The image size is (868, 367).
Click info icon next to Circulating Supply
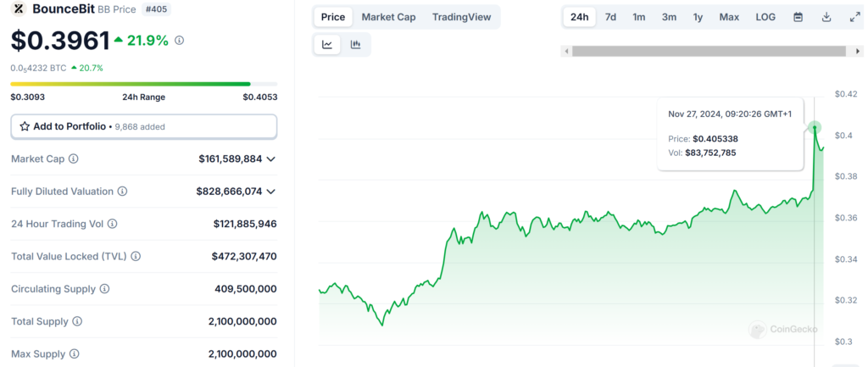pyautogui.click(x=105, y=289)
